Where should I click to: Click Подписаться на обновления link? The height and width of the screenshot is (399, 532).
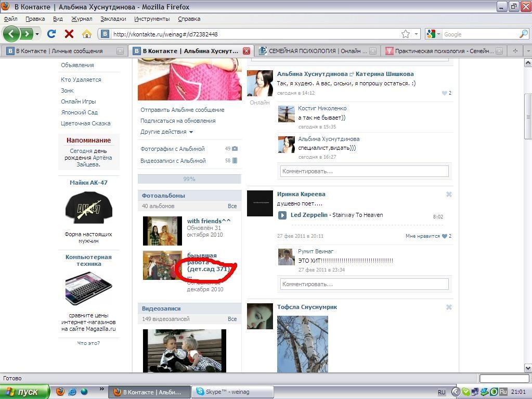coord(178,121)
